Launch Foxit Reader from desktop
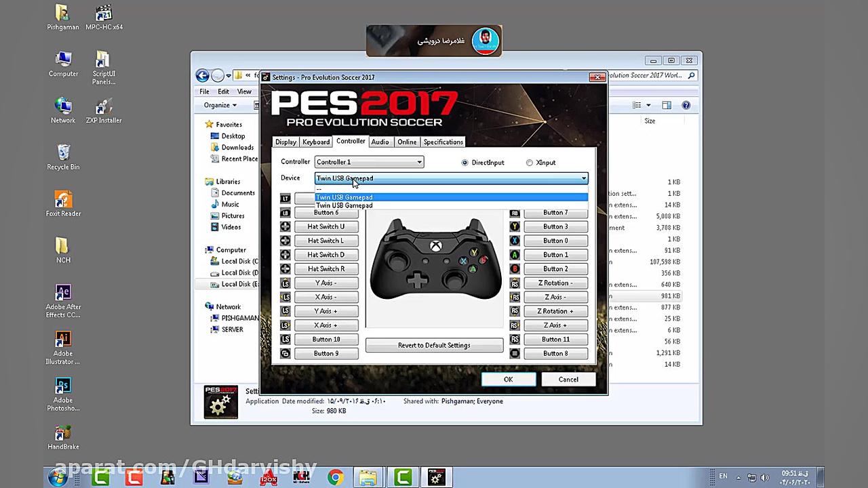This screenshot has width=868, height=488. [63, 204]
